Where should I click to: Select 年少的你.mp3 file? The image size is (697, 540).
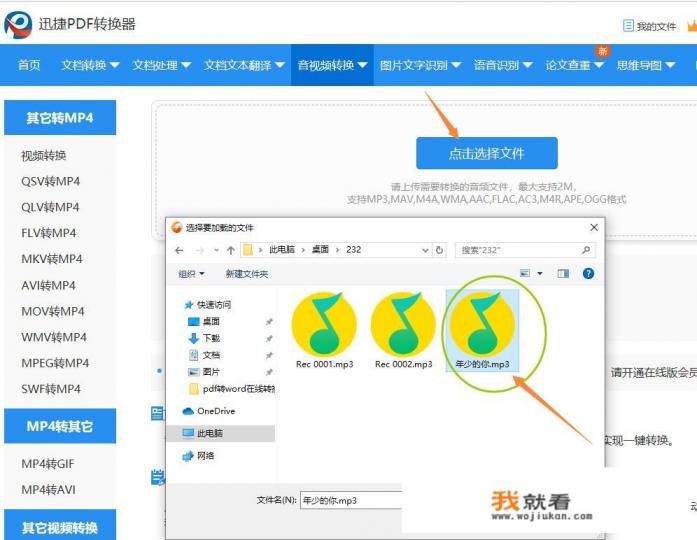[x=482, y=331]
